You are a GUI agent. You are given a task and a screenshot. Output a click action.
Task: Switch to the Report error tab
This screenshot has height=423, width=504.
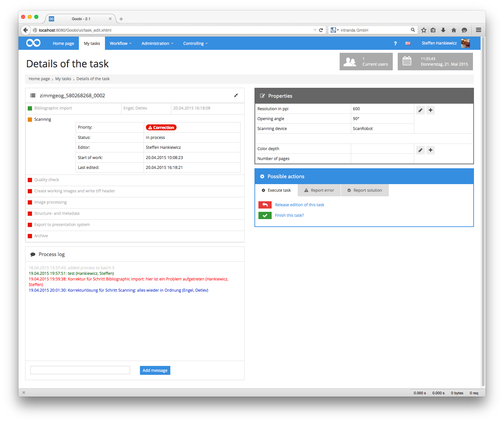[319, 190]
